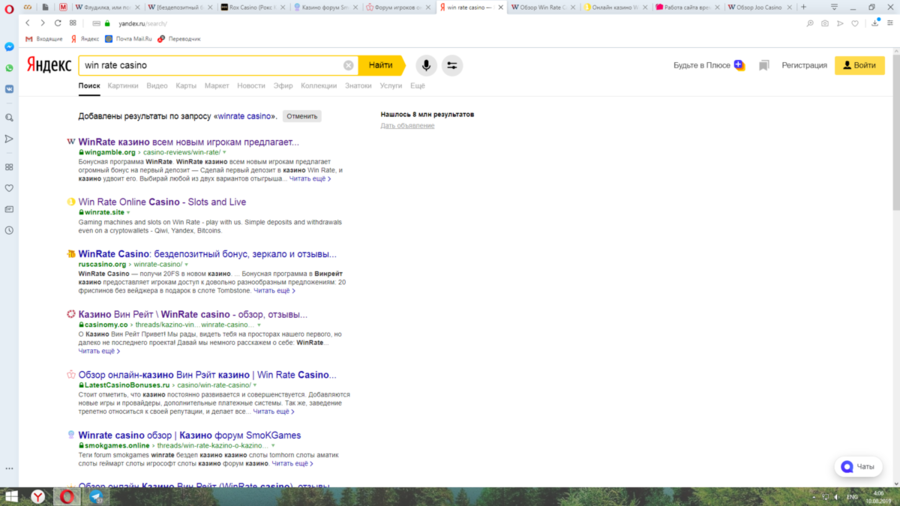Screen dimensions: 900x506
Task: Take a snapshot with the camera icon
Action: point(825,24)
